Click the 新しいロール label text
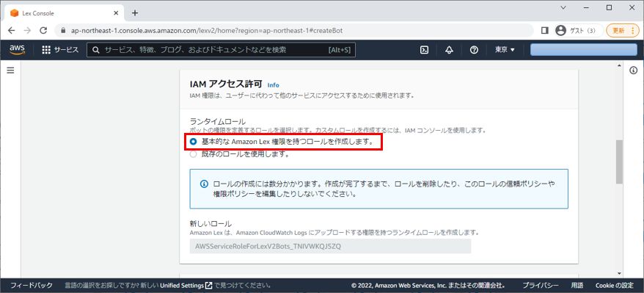Screen dimensions: 644x293 click(x=211, y=224)
